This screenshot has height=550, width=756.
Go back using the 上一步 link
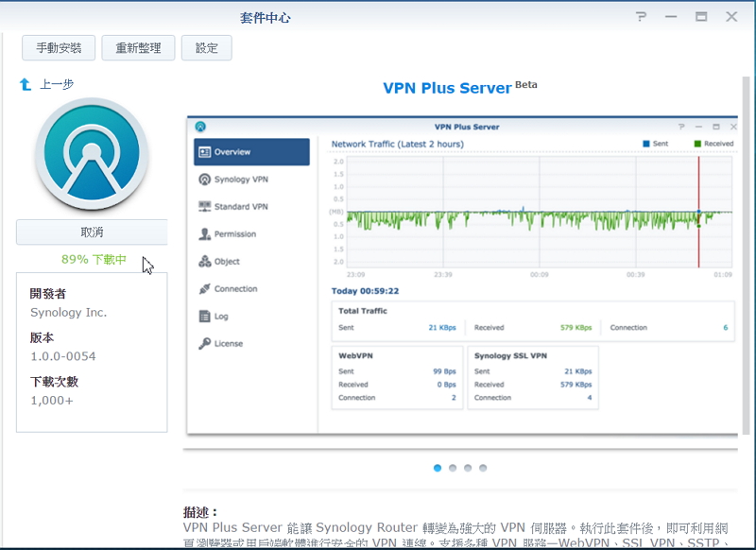(57, 84)
